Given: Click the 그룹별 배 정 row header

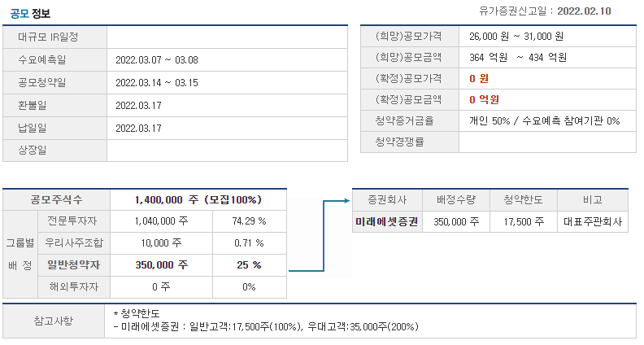Looking at the screenshot, I should tap(20, 254).
